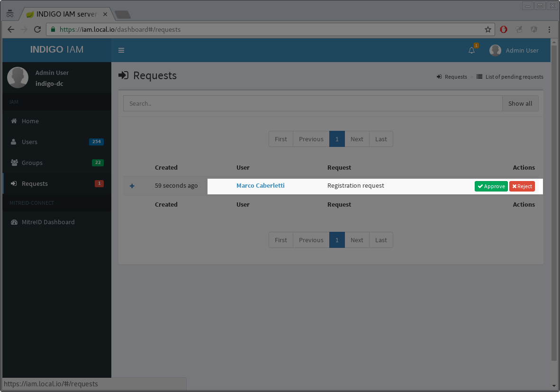Click the page scrollbar down arrow

coord(554,386)
